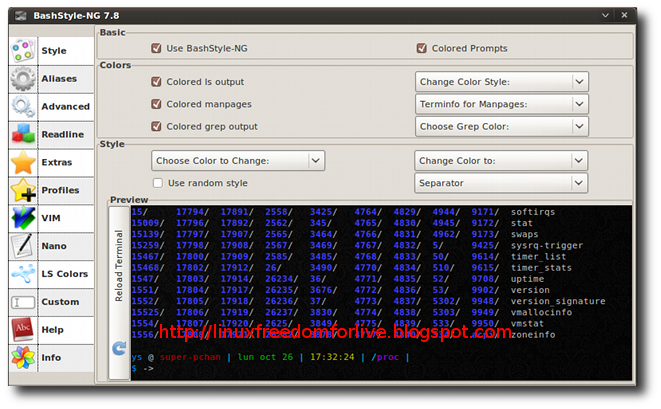
Task: Click the terminal prompt line in preview
Action: 271,357
